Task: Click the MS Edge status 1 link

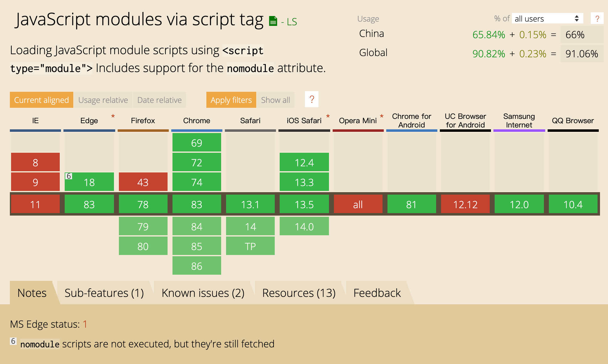Action: (85, 324)
